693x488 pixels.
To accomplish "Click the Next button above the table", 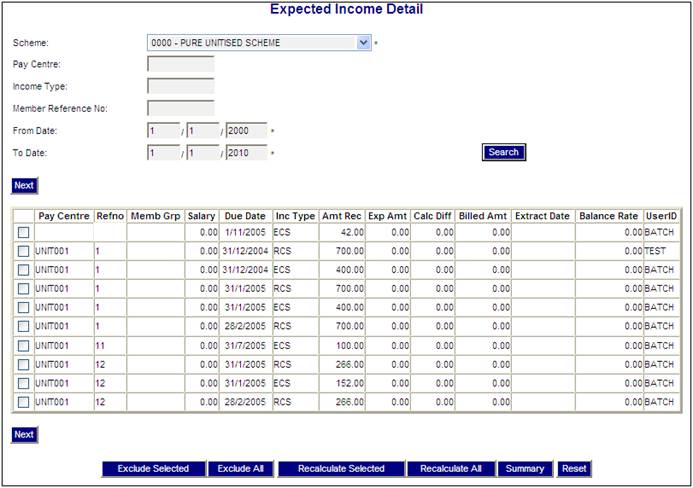I will 24,186.
